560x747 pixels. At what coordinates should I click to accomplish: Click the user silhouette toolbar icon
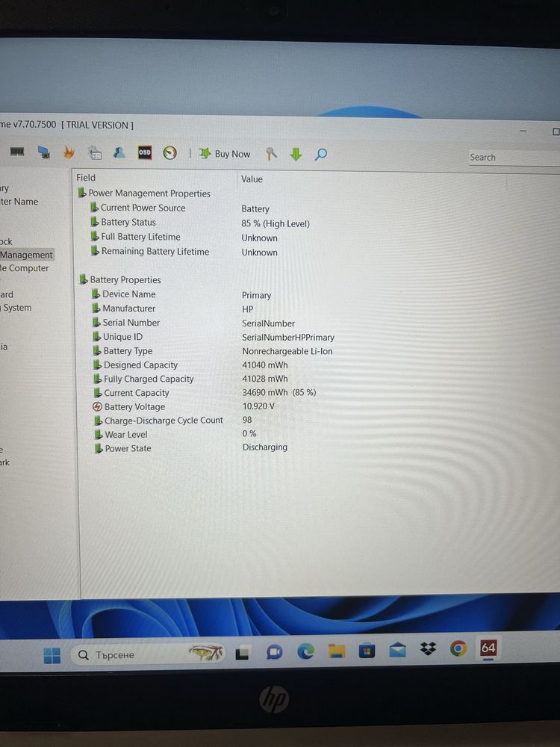(119, 152)
